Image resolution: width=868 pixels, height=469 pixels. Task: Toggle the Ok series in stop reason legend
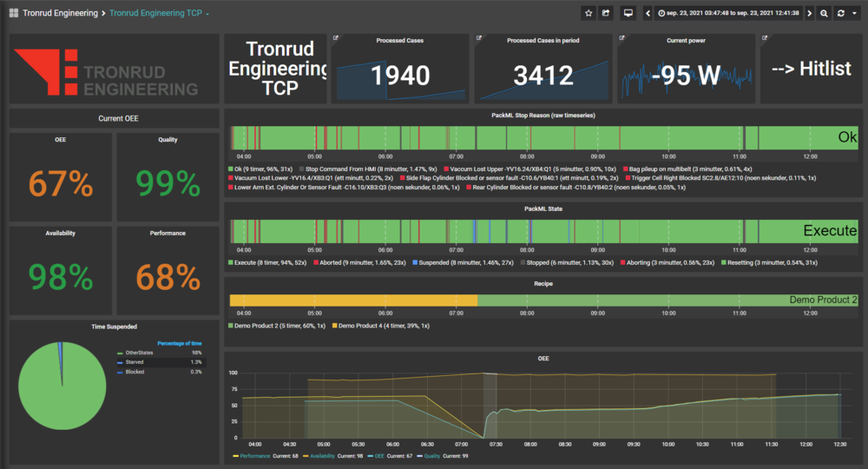click(x=260, y=168)
